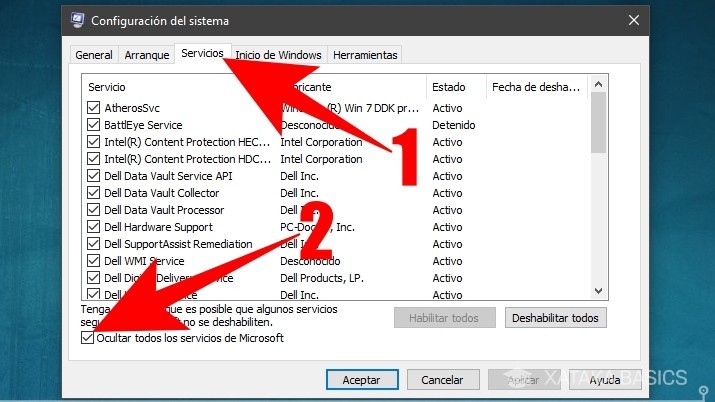Select the Servicios tab
Viewport: 715px width, 402px height.
(202, 53)
